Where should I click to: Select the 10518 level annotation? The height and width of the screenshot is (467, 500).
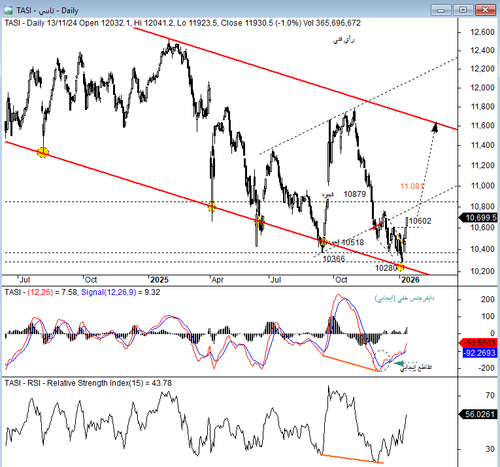click(353, 242)
